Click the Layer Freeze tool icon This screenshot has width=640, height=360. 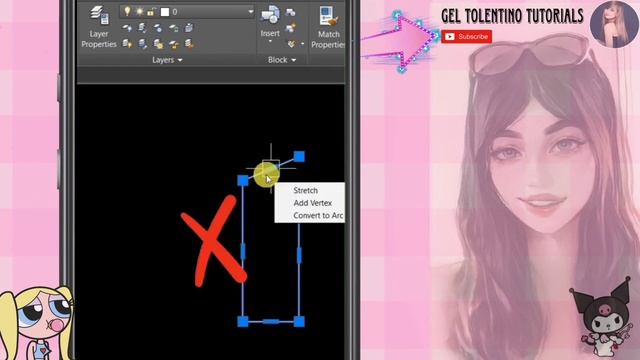click(158, 28)
